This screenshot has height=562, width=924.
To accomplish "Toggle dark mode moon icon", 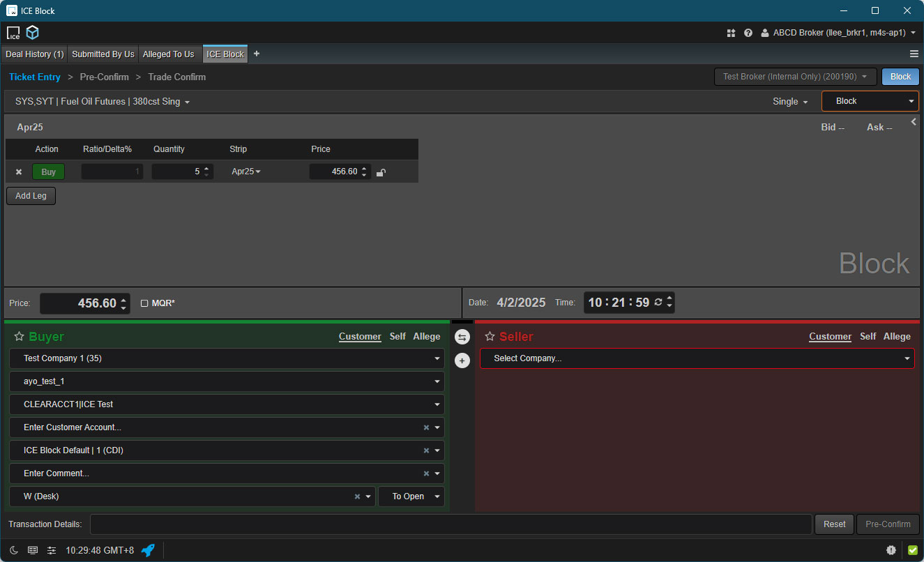I will click(x=13, y=550).
